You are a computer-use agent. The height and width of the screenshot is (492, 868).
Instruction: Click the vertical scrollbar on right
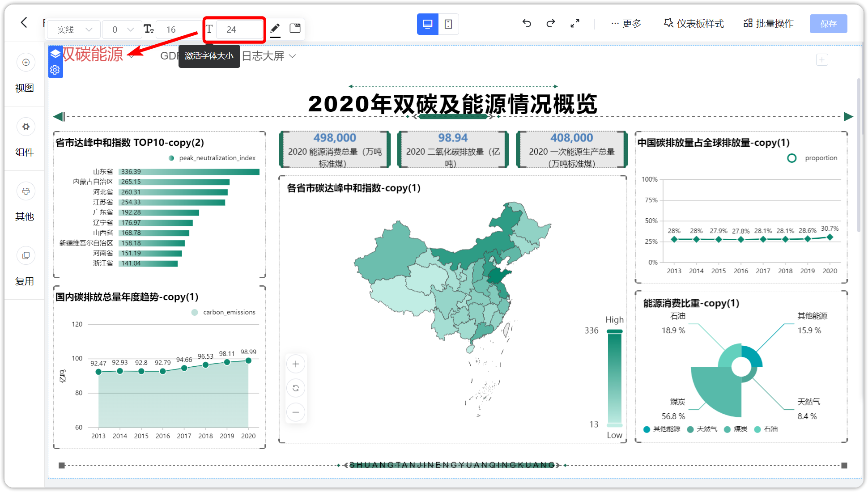pyautogui.click(x=859, y=154)
